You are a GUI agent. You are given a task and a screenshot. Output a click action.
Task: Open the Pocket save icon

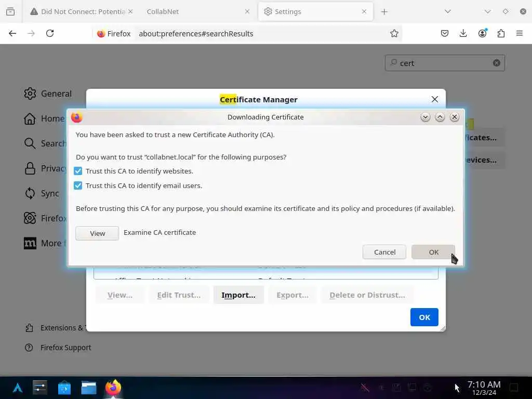click(x=445, y=33)
